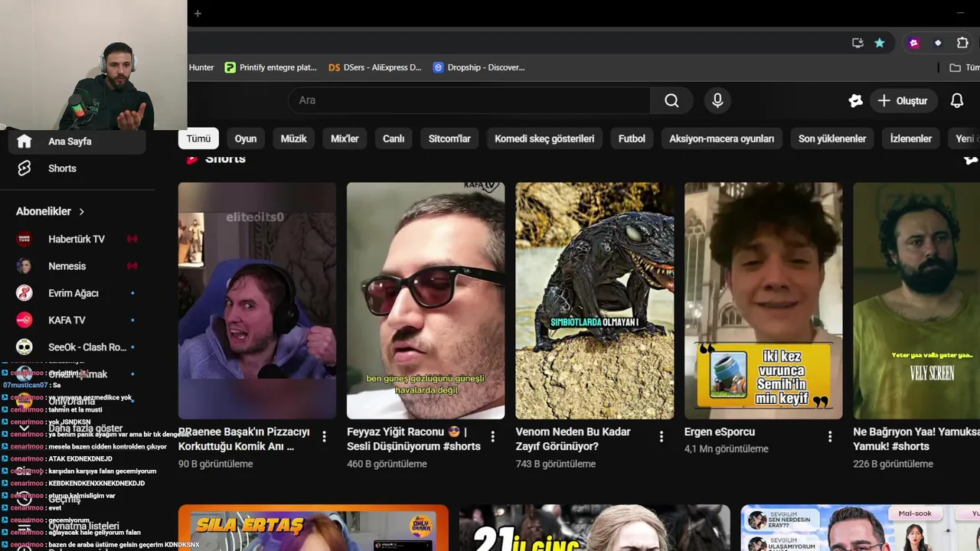Image resolution: width=980 pixels, height=551 pixels.
Task: Click the sparkle icon beside Oluştur
Action: click(x=855, y=100)
